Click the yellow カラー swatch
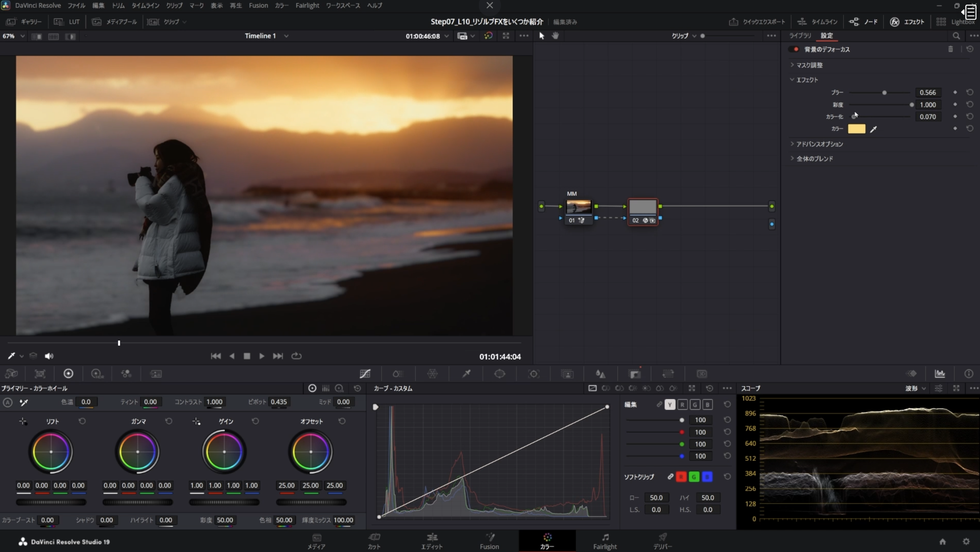 point(856,129)
